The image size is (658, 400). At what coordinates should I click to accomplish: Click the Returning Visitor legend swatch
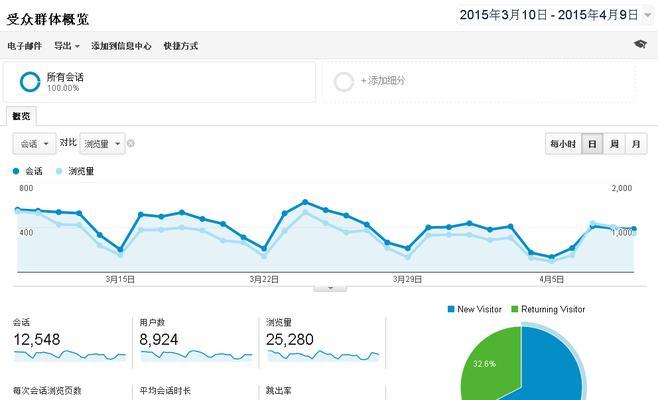coord(514,309)
